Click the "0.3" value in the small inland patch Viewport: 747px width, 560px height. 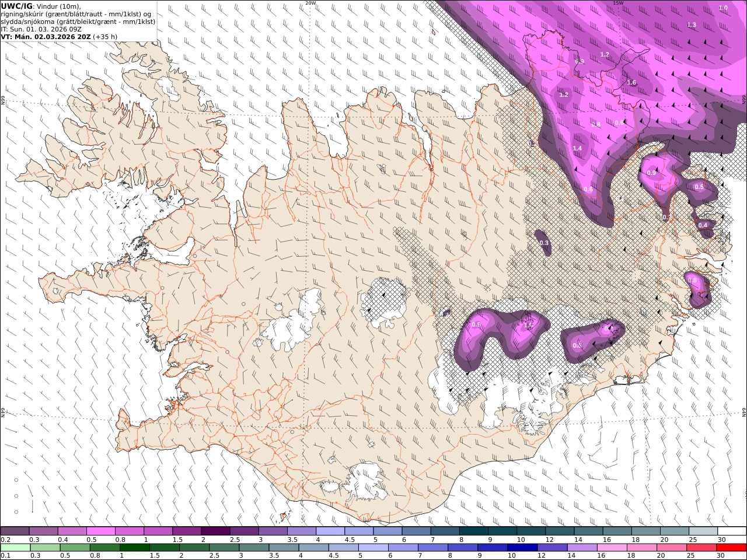[x=544, y=243]
